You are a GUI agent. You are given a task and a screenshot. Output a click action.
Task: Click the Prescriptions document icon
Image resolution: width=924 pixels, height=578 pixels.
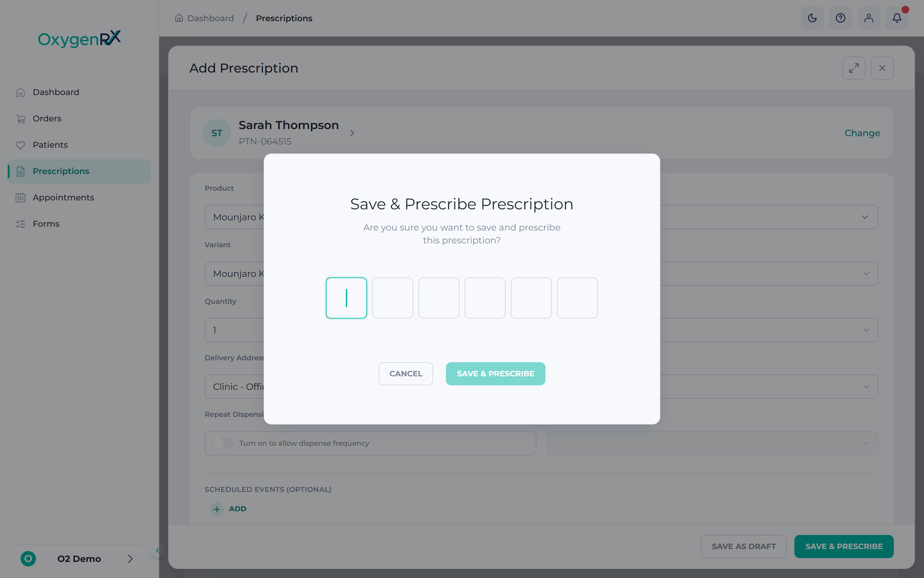pyautogui.click(x=21, y=172)
